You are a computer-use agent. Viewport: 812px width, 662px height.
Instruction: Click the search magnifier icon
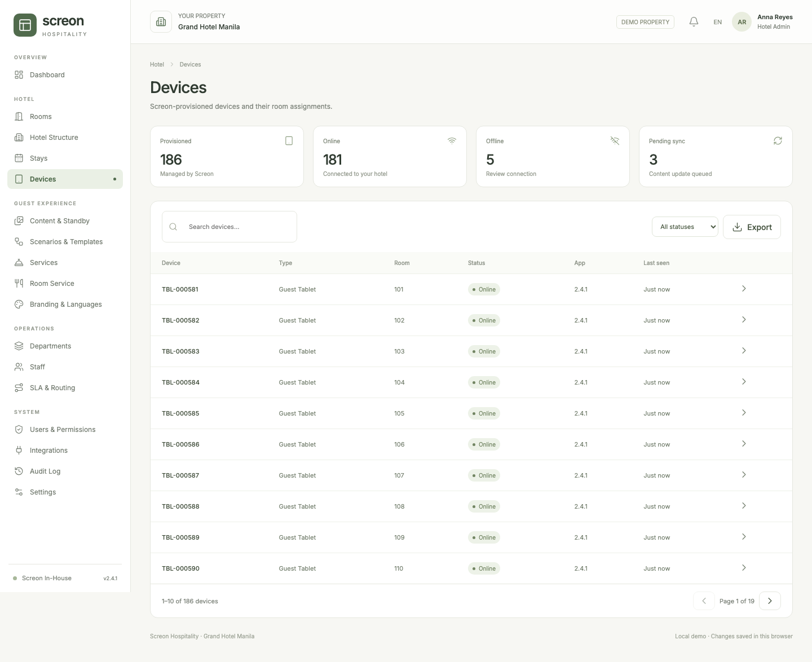tap(173, 227)
